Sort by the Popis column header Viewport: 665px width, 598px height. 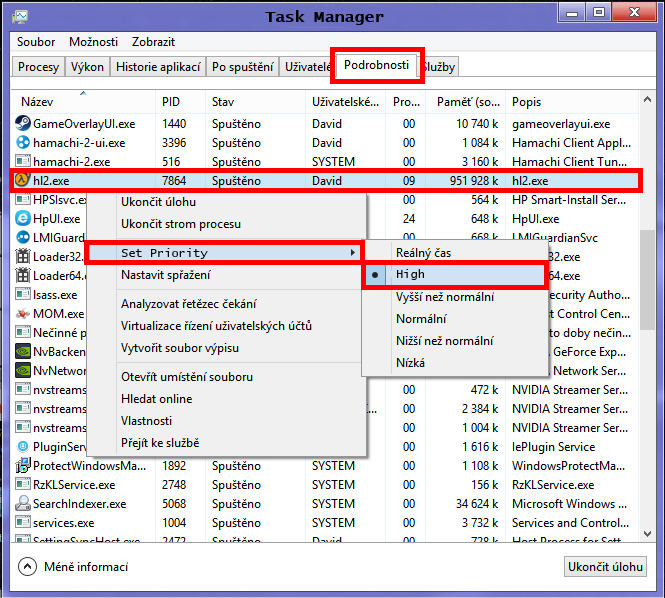pos(572,102)
